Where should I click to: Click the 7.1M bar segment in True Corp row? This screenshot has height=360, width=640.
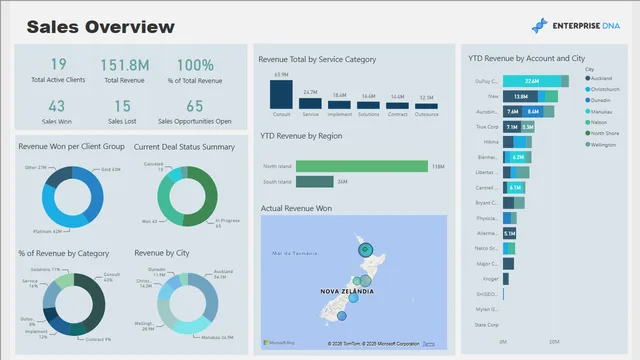click(512, 127)
